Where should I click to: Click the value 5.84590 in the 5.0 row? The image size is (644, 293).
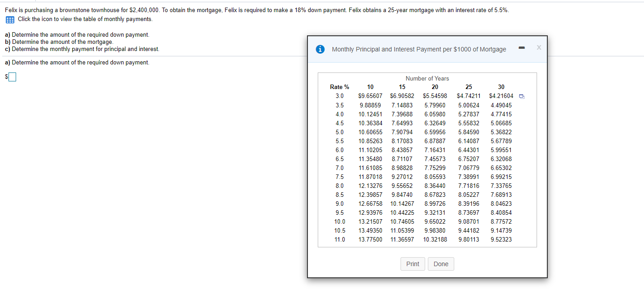point(469,132)
